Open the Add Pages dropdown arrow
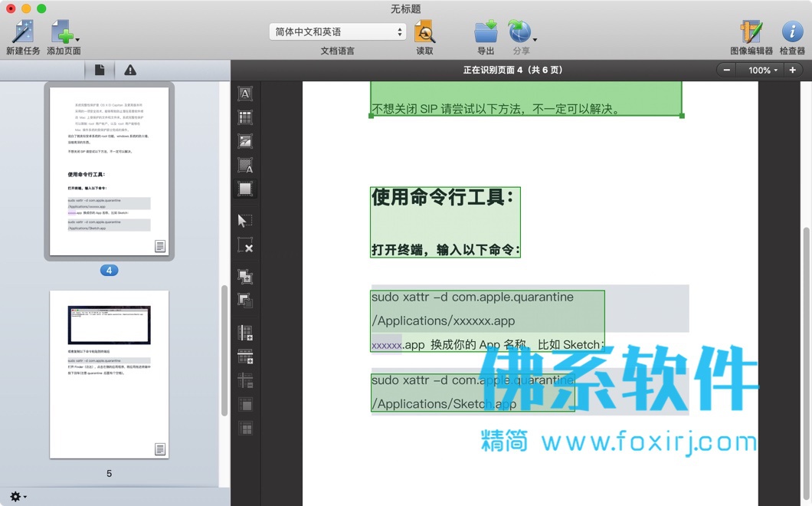Image resolution: width=812 pixels, height=506 pixels. 77,40
